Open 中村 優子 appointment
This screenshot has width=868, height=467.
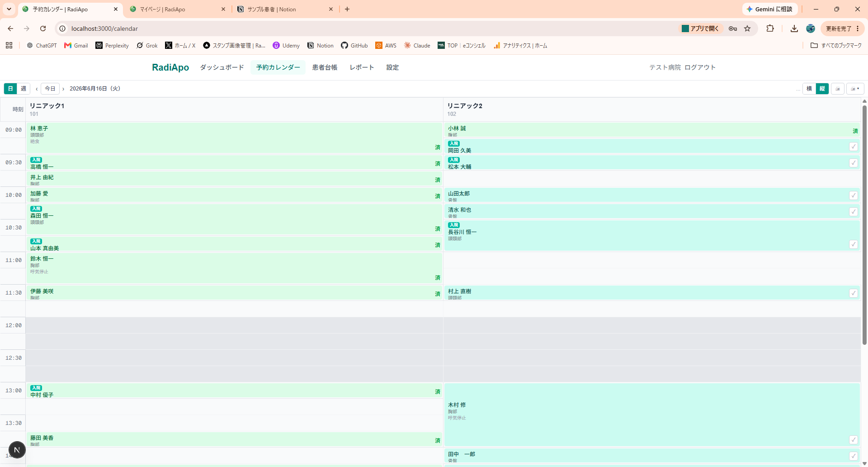click(x=234, y=391)
